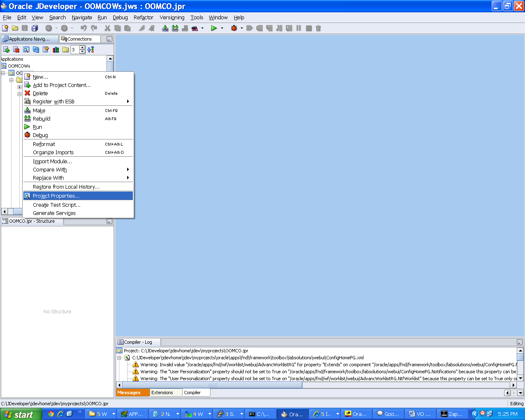Click the Terminate stop square toolbar icon
This screenshot has width=525, height=420.
click(309, 28)
